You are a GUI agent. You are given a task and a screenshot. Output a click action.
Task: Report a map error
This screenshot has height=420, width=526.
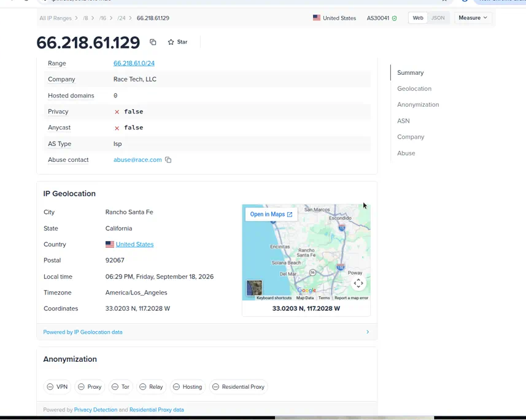click(351, 297)
